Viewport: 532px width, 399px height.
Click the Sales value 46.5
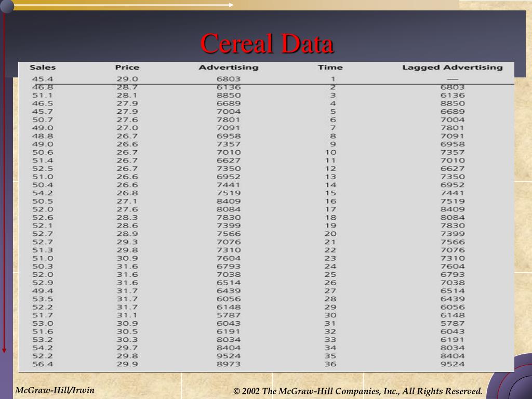(43, 103)
